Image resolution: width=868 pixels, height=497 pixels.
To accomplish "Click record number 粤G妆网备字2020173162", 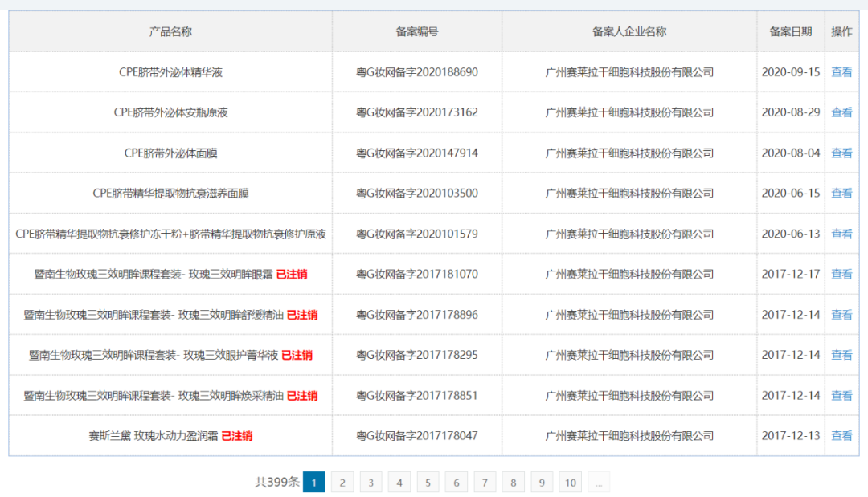I will tap(417, 112).
